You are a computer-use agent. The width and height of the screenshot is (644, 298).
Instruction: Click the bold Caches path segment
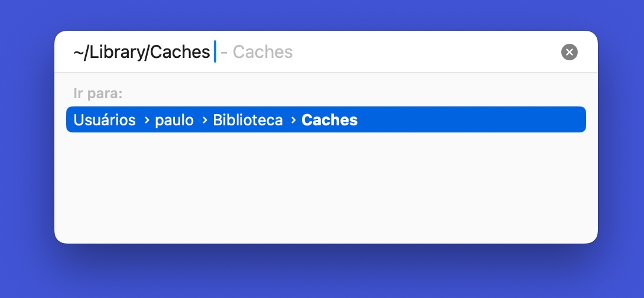click(329, 120)
